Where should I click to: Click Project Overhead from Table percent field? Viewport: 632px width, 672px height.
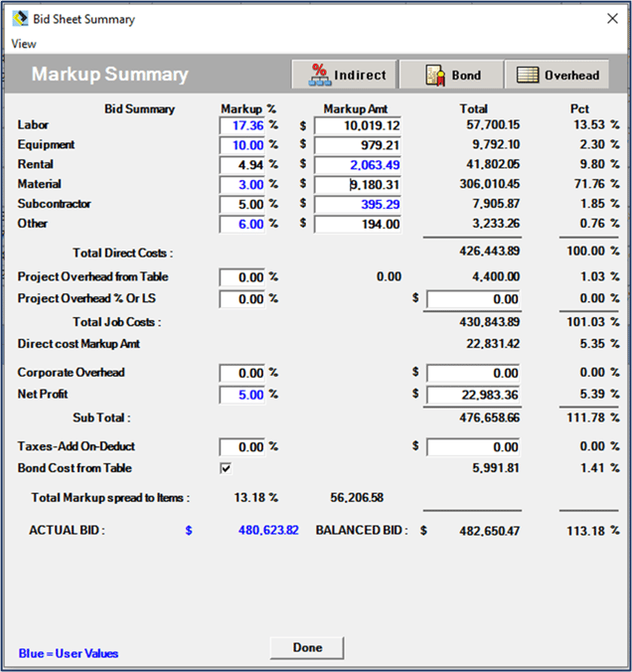(x=242, y=277)
